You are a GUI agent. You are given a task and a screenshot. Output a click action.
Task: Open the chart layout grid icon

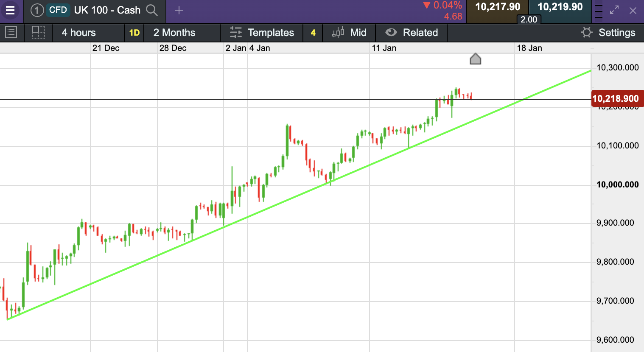(x=39, y=33)
